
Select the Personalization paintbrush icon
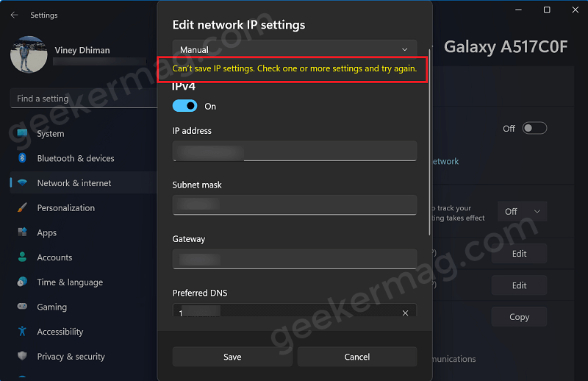pos(22,207)
